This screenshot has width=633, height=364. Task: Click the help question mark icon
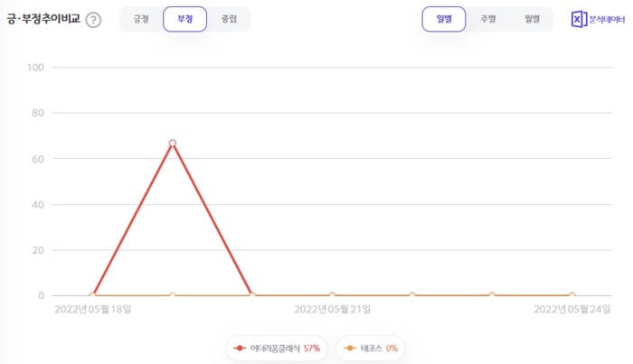point(93,20)
